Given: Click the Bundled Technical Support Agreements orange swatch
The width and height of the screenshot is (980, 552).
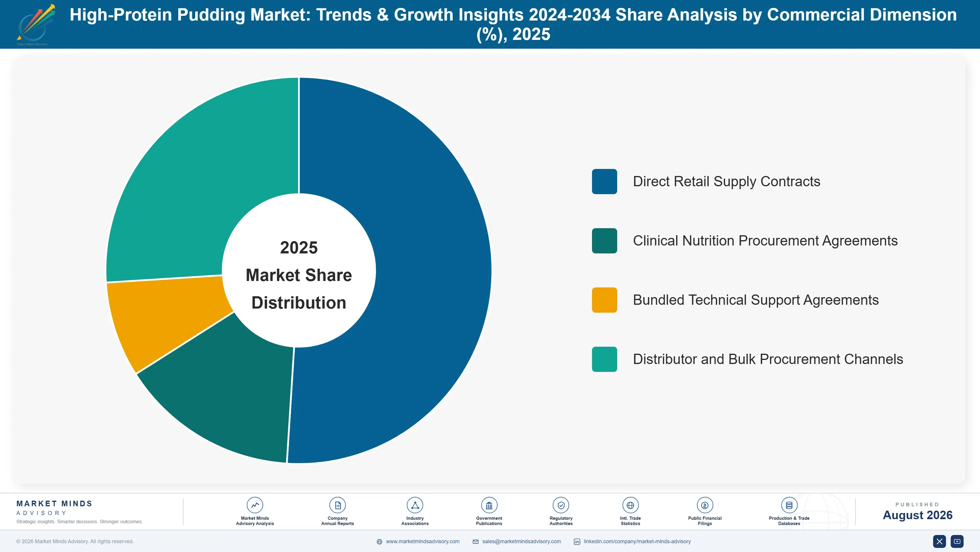Looking at the screenshot, I should pos(605,300).
